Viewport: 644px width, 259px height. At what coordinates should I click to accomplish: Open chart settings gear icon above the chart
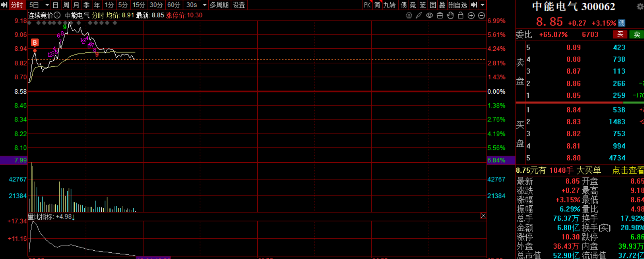(x=409, y=15)
